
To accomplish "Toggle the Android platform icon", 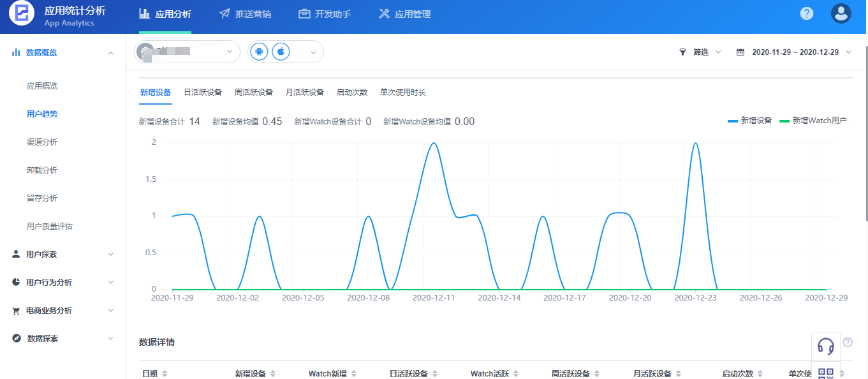I will click(x=259, y=52).
